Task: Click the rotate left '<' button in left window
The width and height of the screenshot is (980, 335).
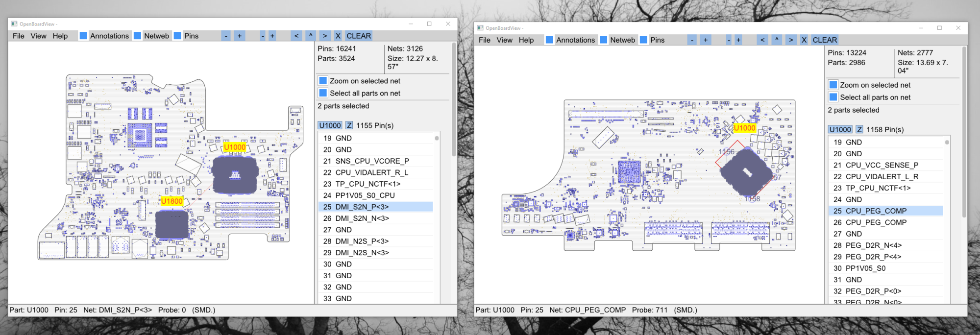Action: (x=296, y=36)
